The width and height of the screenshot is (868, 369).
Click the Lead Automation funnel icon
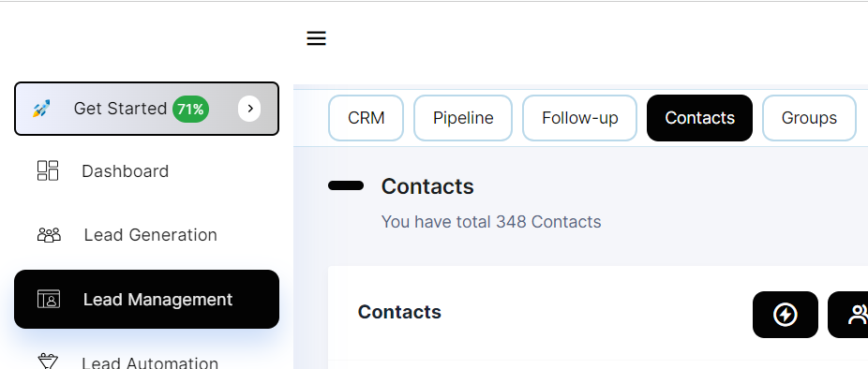click(48, 362)
